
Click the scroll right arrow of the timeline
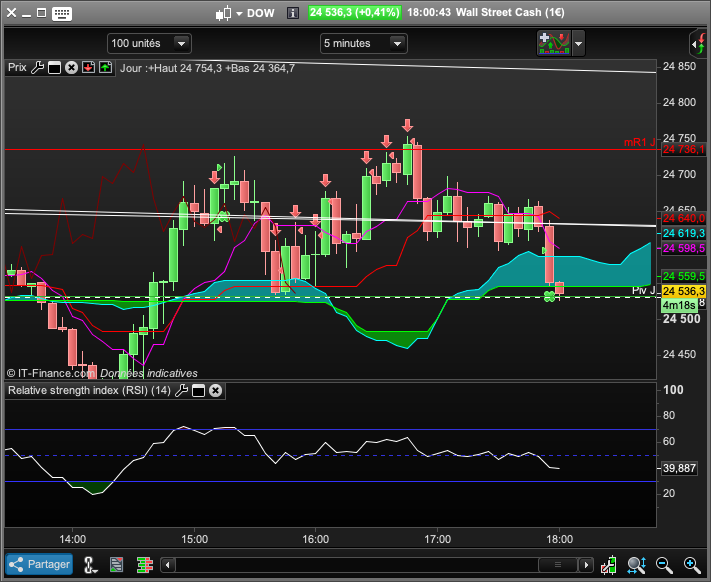tap(586, 565)
